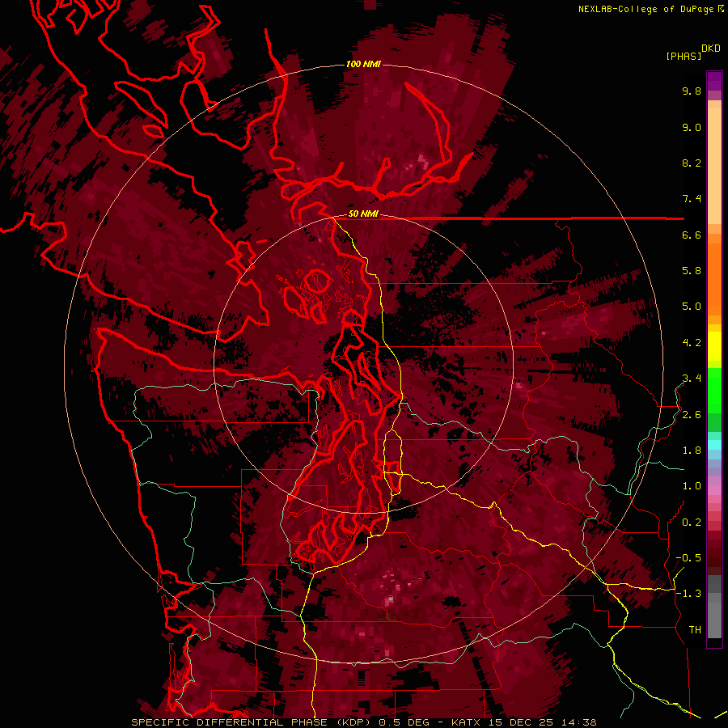Click the 2.6 legend value
The image size is (728, 728).
click(692, 415)
